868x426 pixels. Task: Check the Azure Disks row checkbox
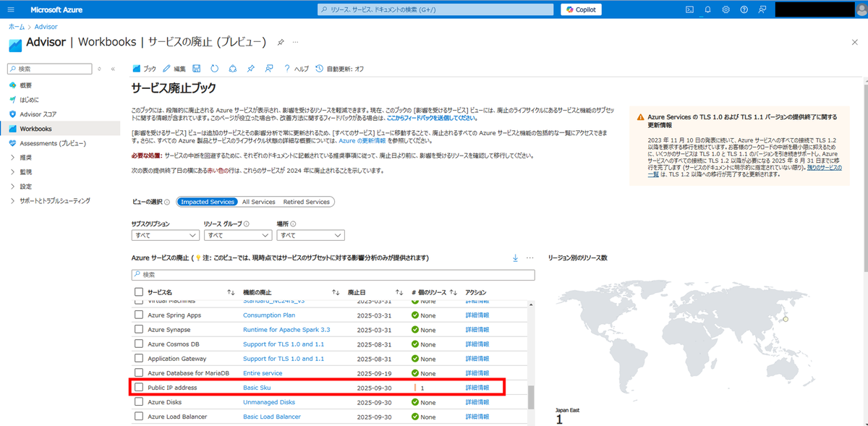pyautogui.click(x=139, y=402)
